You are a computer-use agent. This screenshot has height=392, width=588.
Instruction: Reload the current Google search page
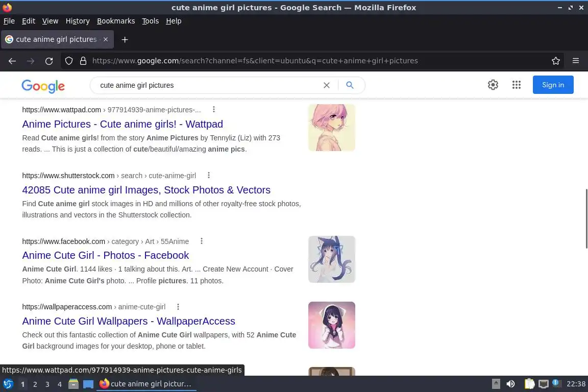(x=49, y=61)
